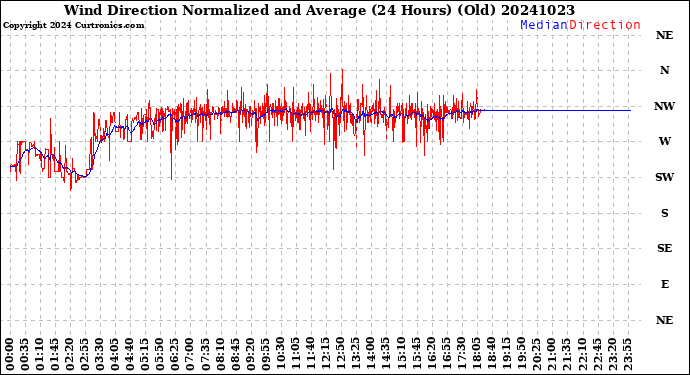The height and width of the screenshot is (375, 690).
Task: Click the '23:55' time axis label
Action: pos(627,354)
